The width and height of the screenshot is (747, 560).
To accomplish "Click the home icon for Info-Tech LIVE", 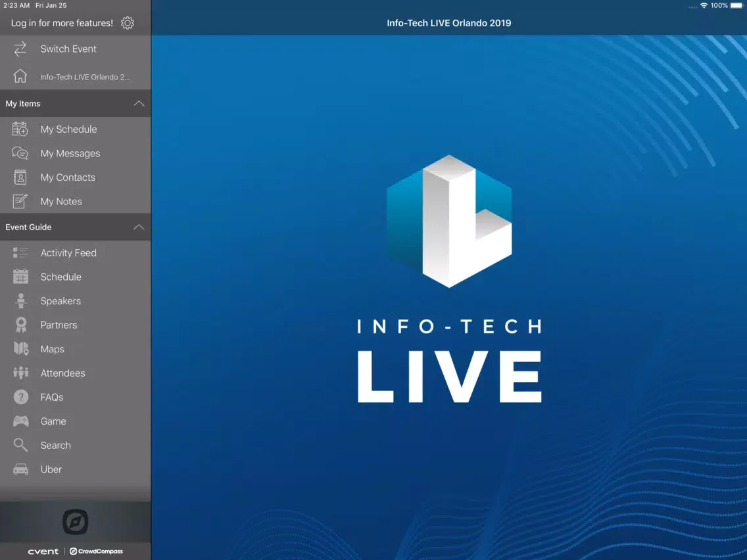I will click(20, 76).
